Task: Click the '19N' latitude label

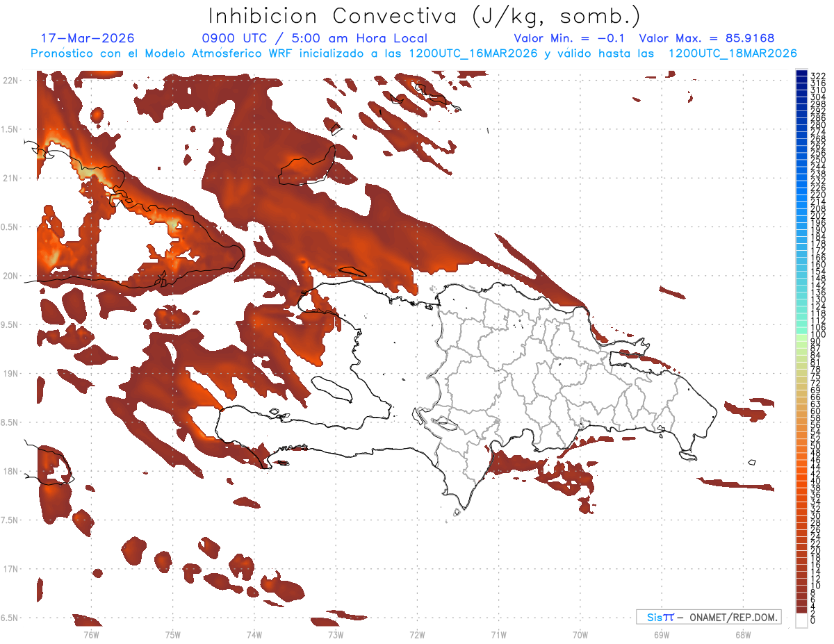Action: click(12, 373)
